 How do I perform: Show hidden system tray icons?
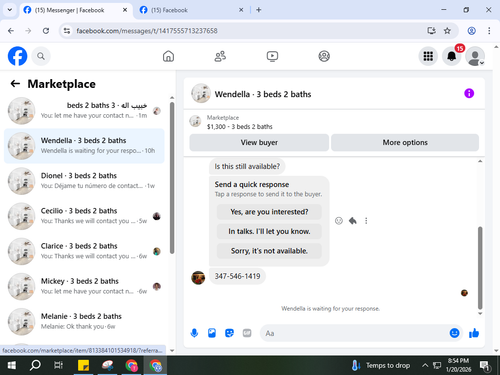point(425,365)
